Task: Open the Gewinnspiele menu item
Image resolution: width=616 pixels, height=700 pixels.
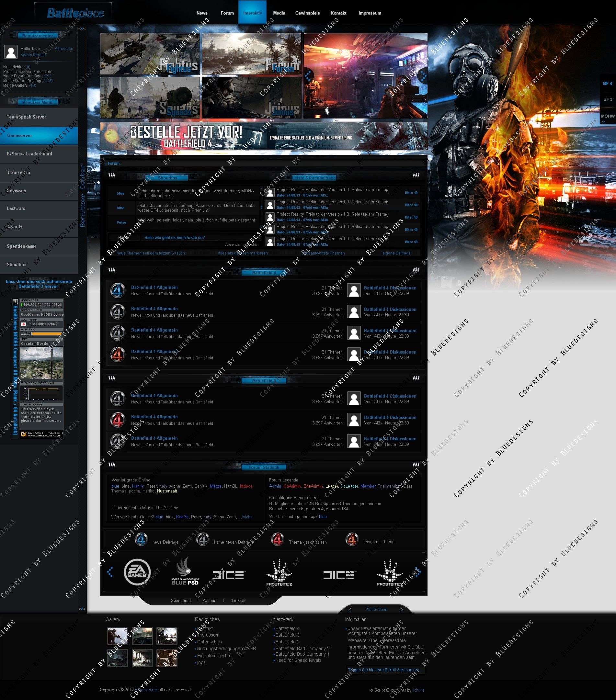Action: pos(308,13)
